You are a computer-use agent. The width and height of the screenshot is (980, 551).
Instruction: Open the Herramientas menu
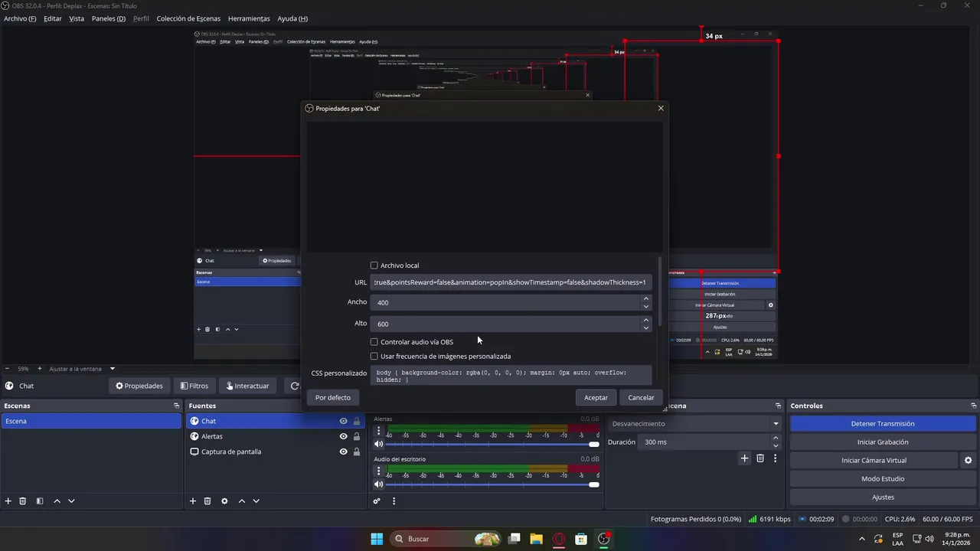(249, 18)
